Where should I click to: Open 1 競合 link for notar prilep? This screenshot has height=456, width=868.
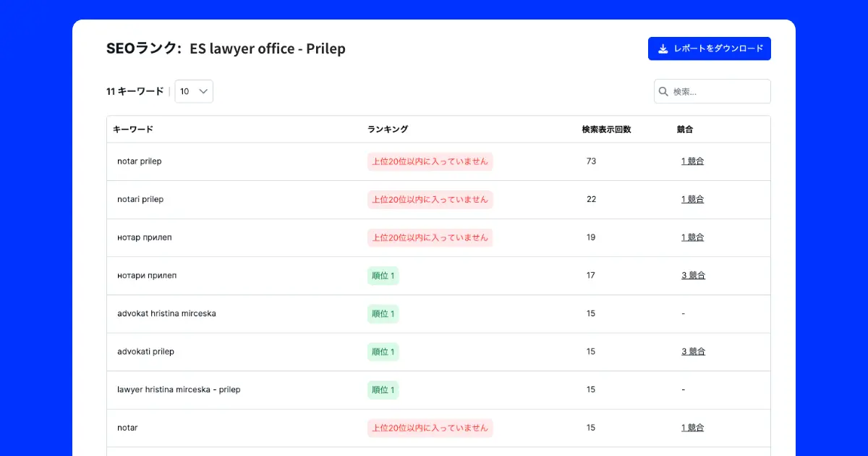[692, 161]
